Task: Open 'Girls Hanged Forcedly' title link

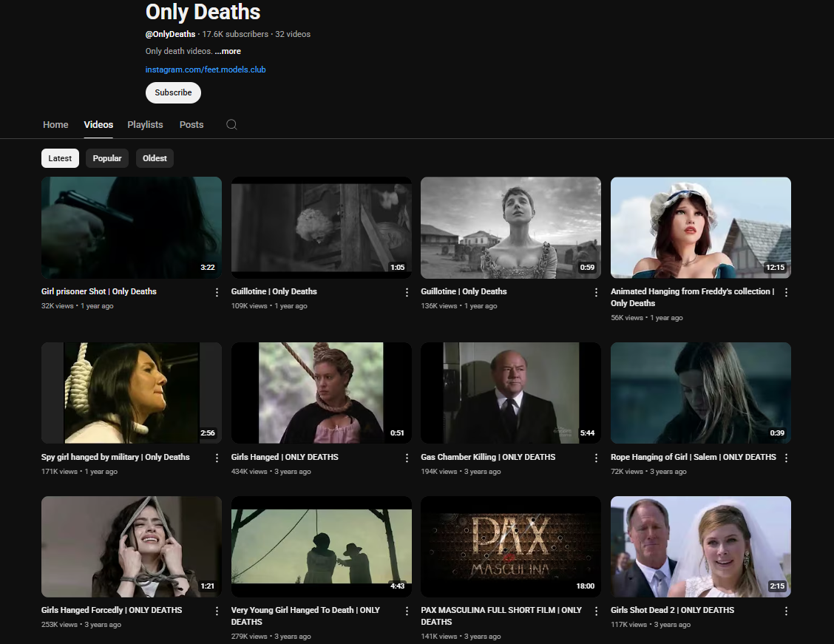Action: [112, 610]
